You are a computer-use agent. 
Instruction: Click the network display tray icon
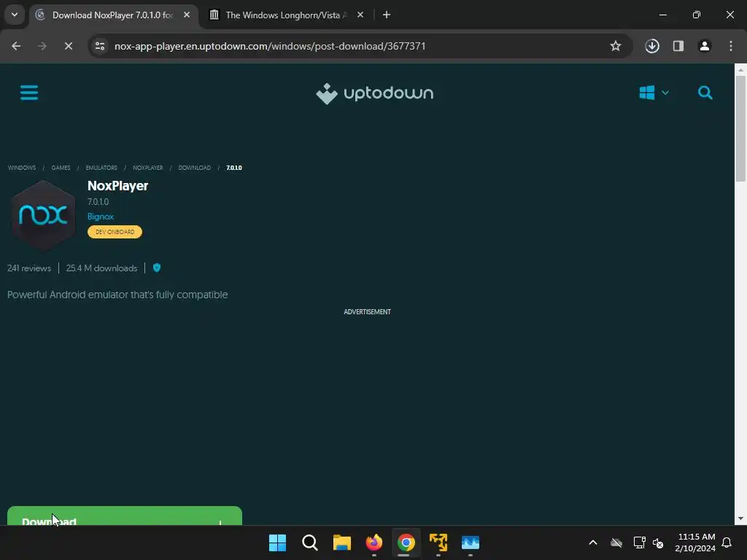tap(639, 542)
